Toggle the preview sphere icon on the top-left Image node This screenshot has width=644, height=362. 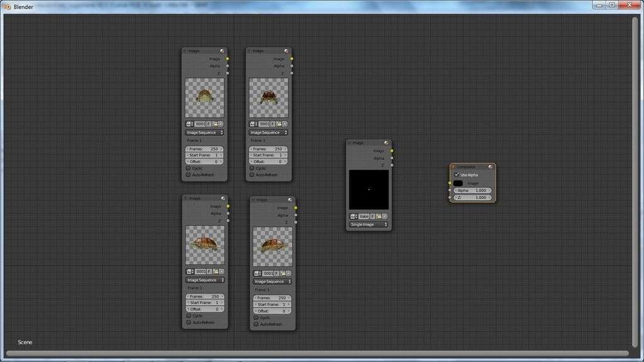coord(222,51)
